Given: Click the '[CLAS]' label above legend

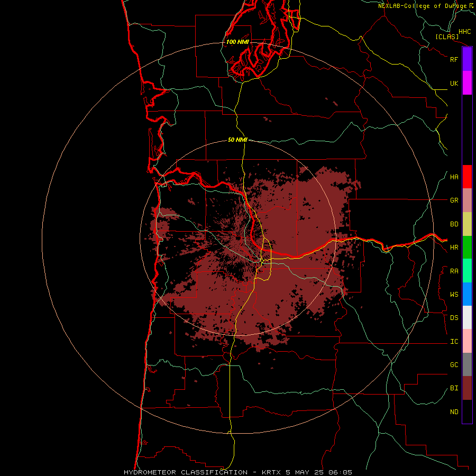Looking at the screenshot, I should click(447, 36).
